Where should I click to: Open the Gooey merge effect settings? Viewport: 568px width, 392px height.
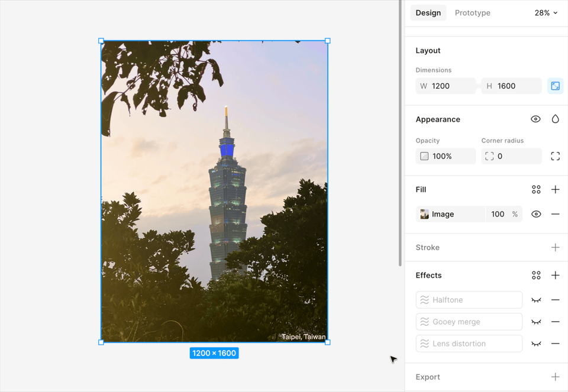point(469,322)
